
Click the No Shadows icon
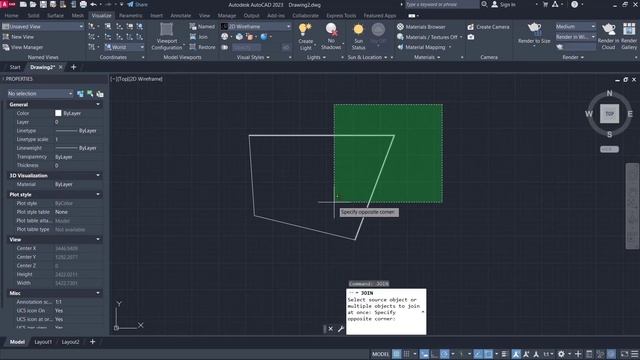[331, 29]
